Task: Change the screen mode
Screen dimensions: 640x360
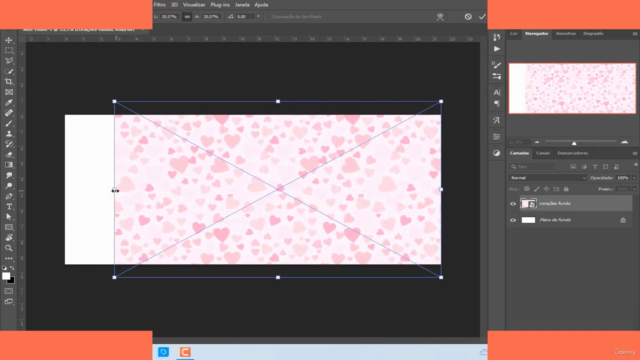Action: point(9,302)
